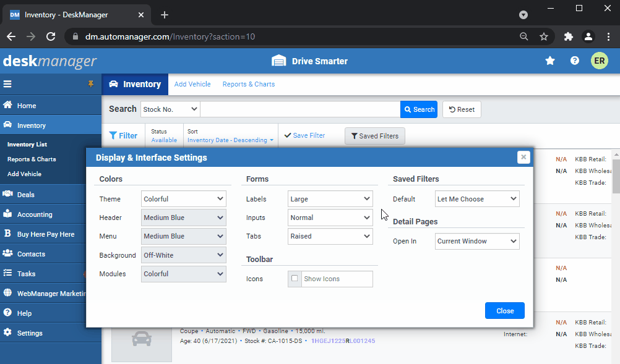The height and width of the screenshot is (364, 620).
Task: Open the Theme dropdown set to Colorful
Action: tap(184, 199)
